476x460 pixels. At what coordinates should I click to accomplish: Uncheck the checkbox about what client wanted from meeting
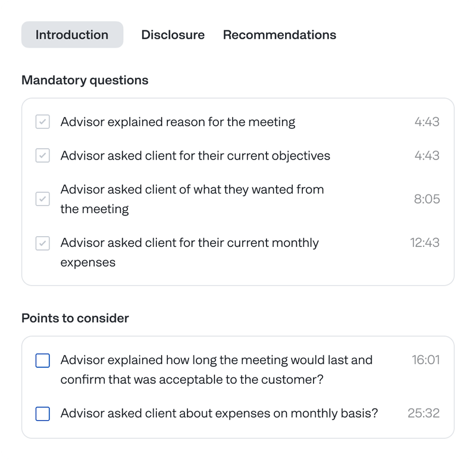(42, 199)
